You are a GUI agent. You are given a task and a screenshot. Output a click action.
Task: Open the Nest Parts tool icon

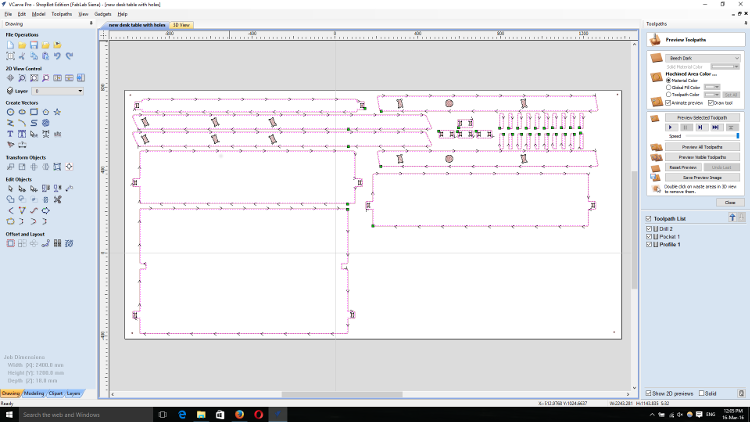point(69,244)
